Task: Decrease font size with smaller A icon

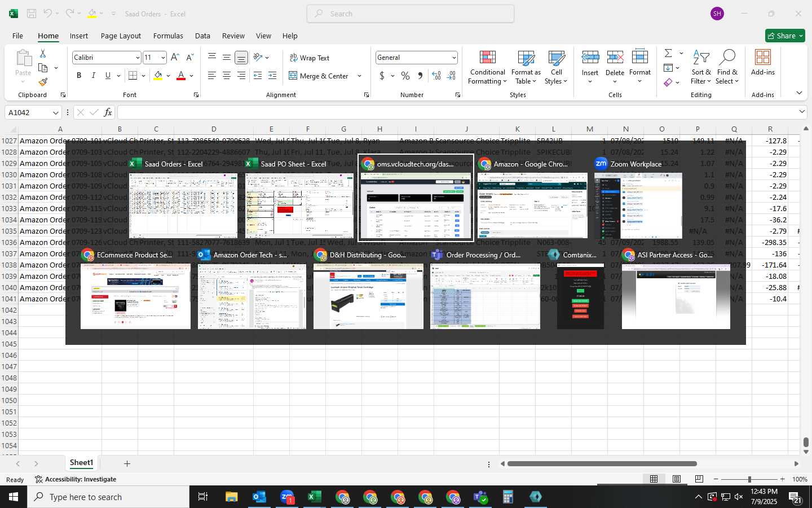Action: coord(190,58)
